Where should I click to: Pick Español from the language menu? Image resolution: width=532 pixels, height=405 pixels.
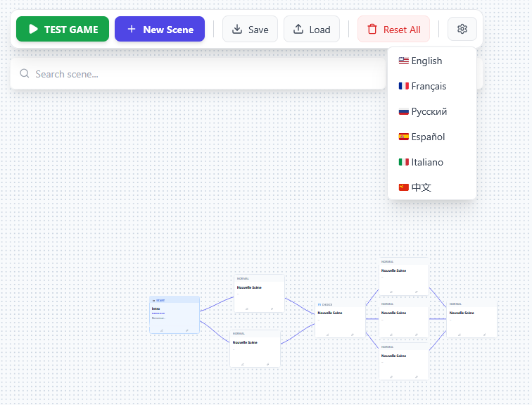coord(432,137)
